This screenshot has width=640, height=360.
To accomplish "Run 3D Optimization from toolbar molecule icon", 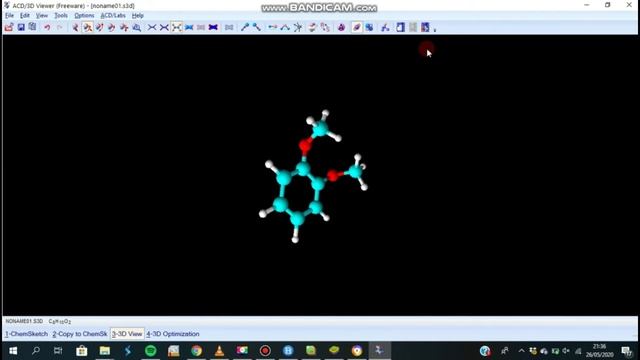I will 385,27.
